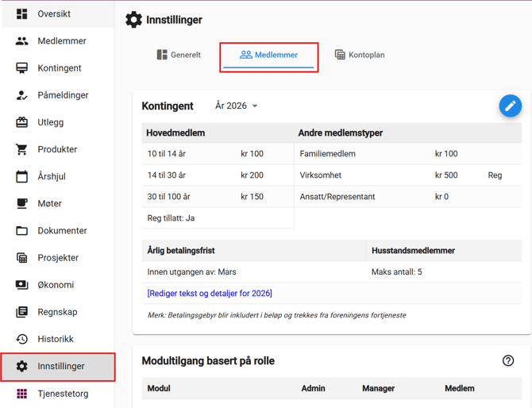Select the Medlemmer settings tab
The image size is (532, 408).
pos(268,55)
